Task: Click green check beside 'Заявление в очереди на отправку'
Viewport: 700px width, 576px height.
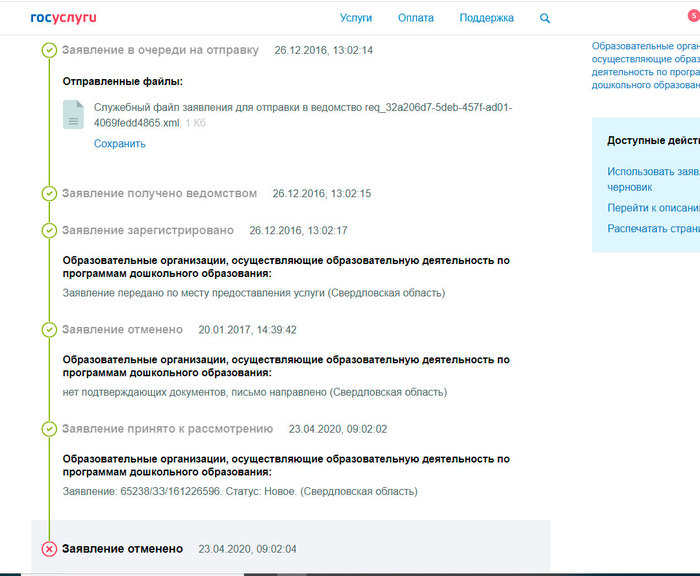Action: click(x=49, y=50)
